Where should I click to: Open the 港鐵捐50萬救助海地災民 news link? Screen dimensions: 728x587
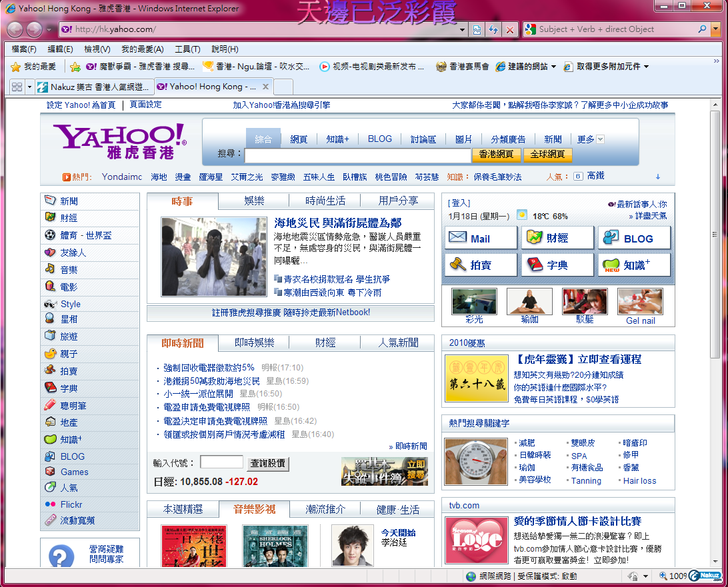211,381
